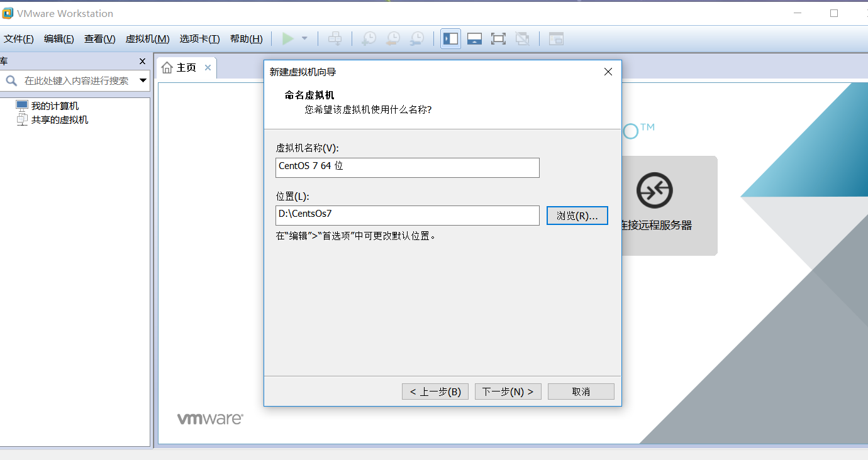
Task: Open the 虚拟机(M) menu
Action: tap(148, 39)
